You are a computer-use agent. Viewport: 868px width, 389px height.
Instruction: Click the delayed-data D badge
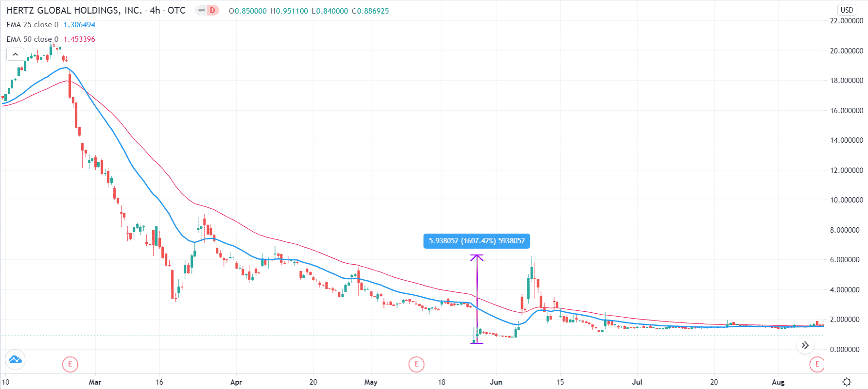pyautogui.click(x=212, y=10)
